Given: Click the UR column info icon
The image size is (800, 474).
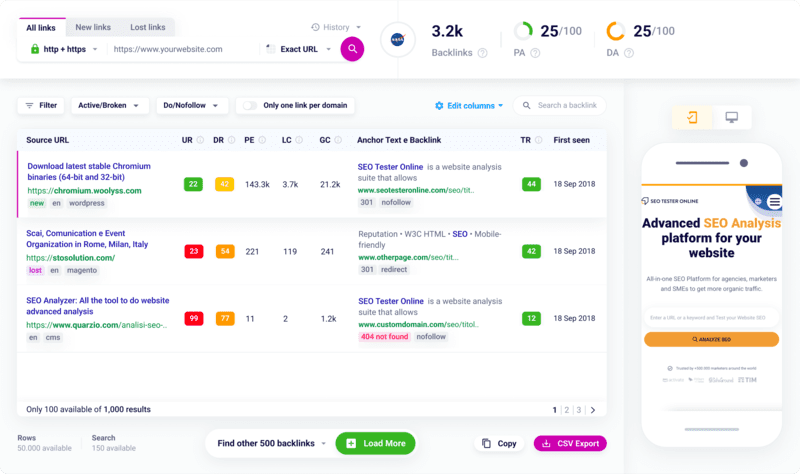Looking at the screenshot, I should click(x=201, y=140).
